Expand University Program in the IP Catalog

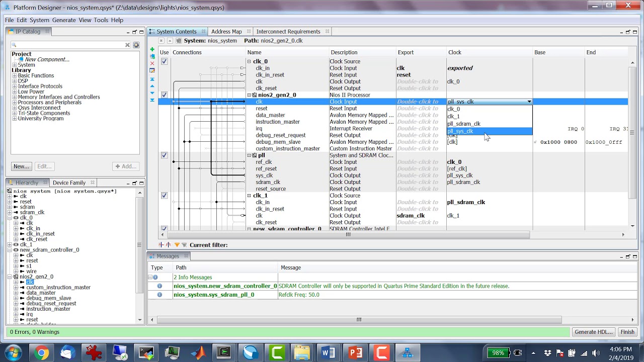[x=15, y=119]
